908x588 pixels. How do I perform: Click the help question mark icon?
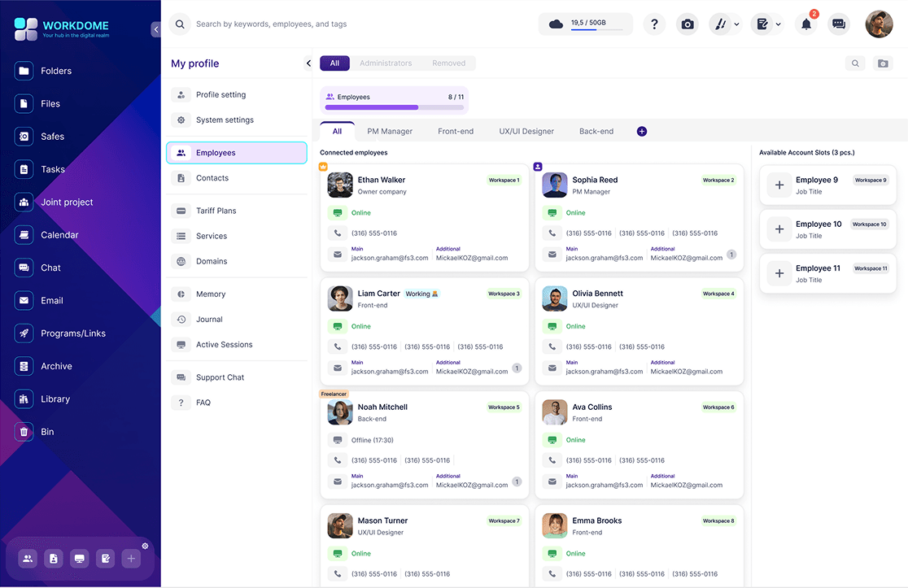(654, 24)
